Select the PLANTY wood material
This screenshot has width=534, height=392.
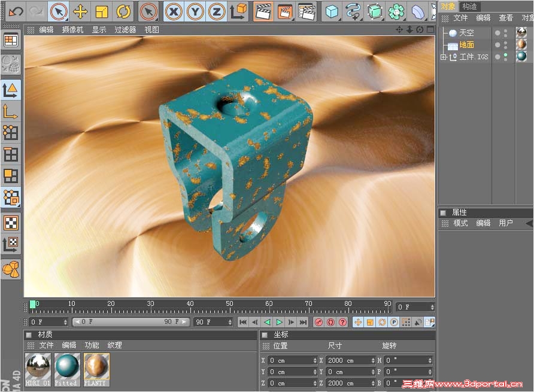(96, 370)
